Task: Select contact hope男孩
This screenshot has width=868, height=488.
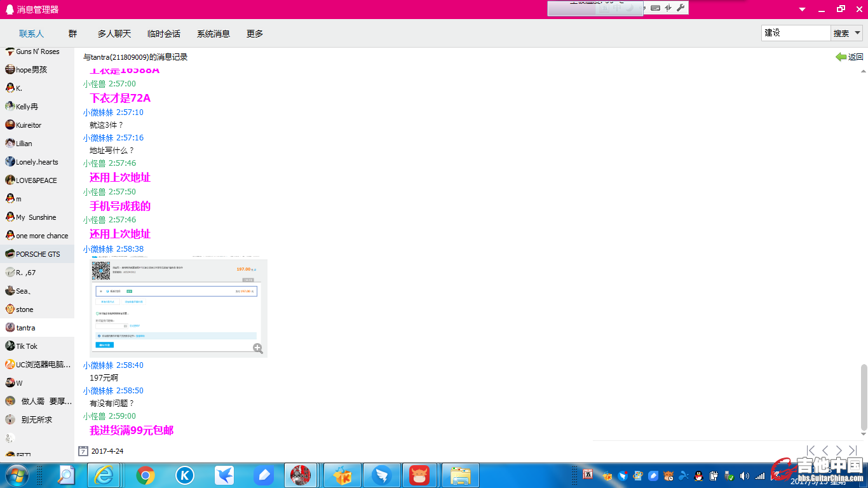Action: 37,70
